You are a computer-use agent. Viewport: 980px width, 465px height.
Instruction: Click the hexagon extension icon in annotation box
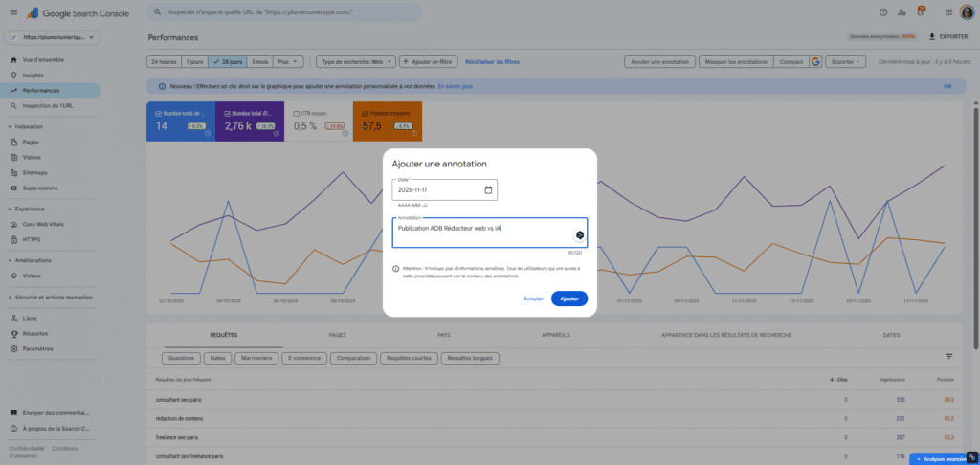(579, 234)
